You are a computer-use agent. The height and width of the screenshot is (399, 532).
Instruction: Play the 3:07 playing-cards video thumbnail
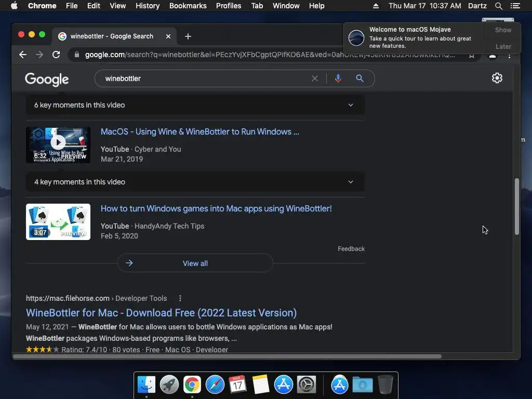pos(58,222)
